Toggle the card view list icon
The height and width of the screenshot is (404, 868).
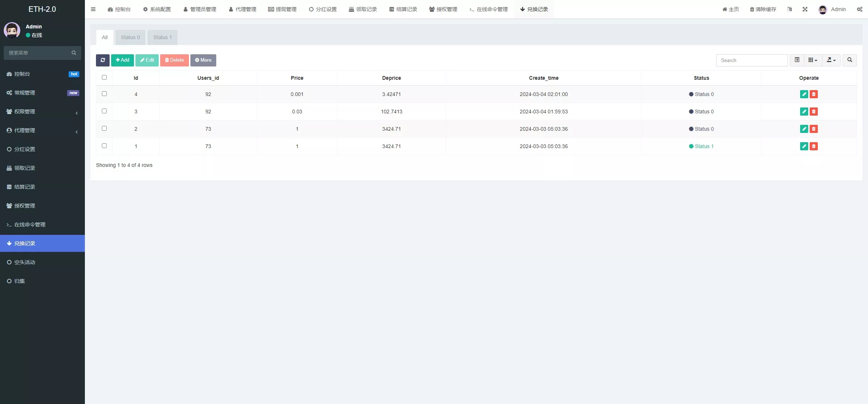point(797,60)
